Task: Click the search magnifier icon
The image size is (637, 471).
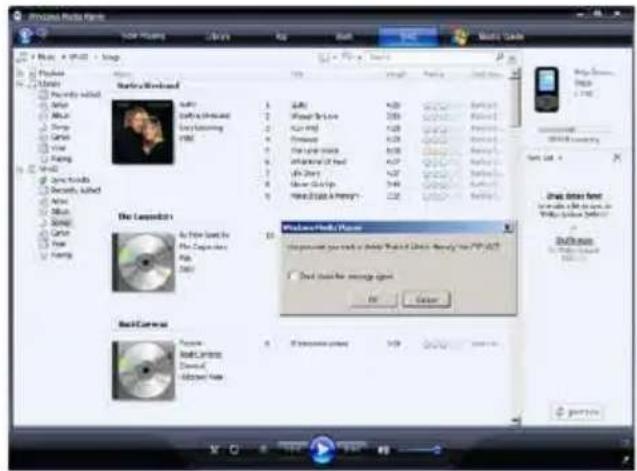Action: 500,57
